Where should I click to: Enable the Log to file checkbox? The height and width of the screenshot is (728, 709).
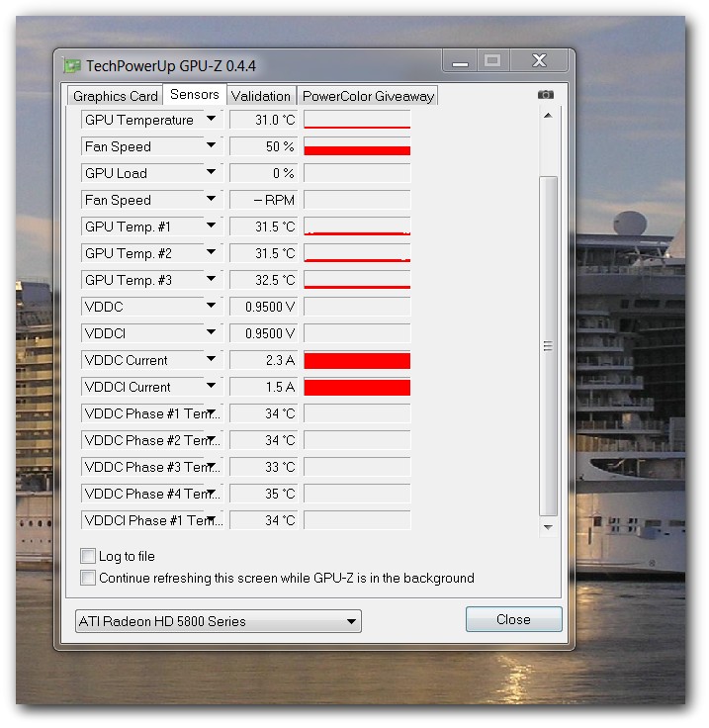[x=88, y=556]
